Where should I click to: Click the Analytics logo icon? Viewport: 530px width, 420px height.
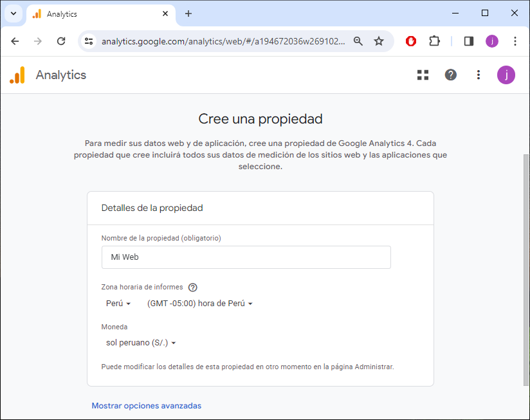(x=17, y=75)
